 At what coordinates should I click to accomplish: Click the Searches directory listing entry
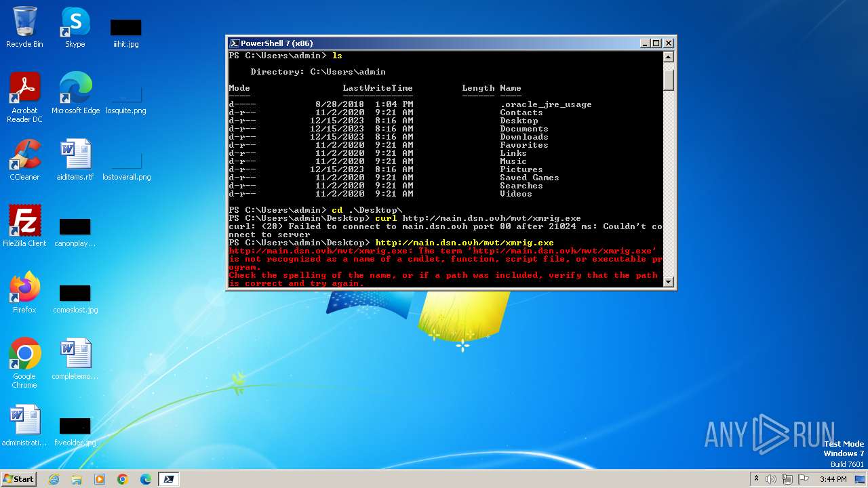[521, 186]
